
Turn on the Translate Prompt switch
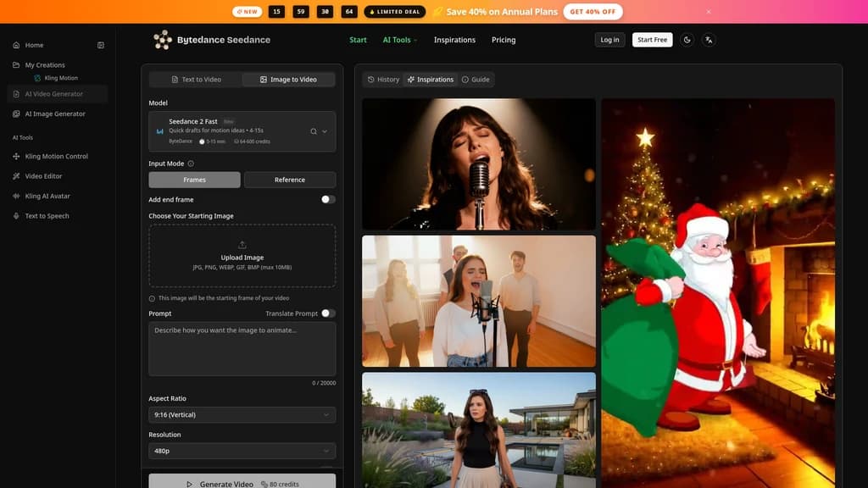(x=328, y=313)
